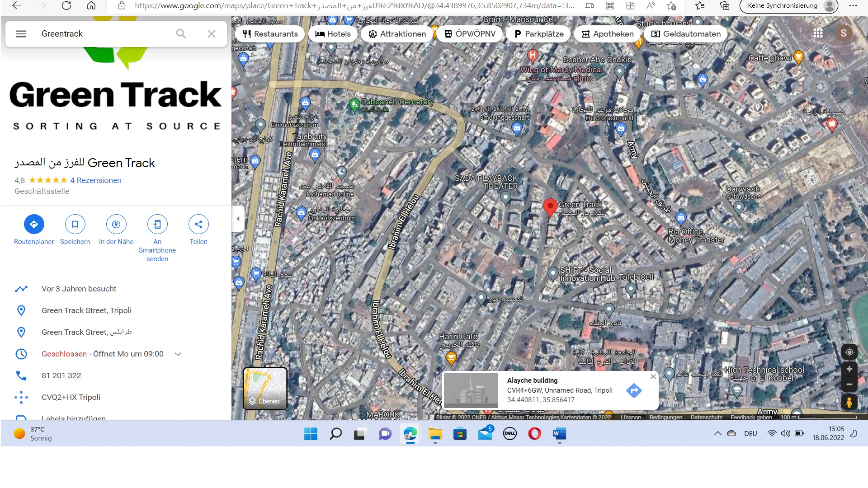The height and width of the screenshot is (488, 868).
Task: Save Green Track with Speichern
Action: (75, 230)
